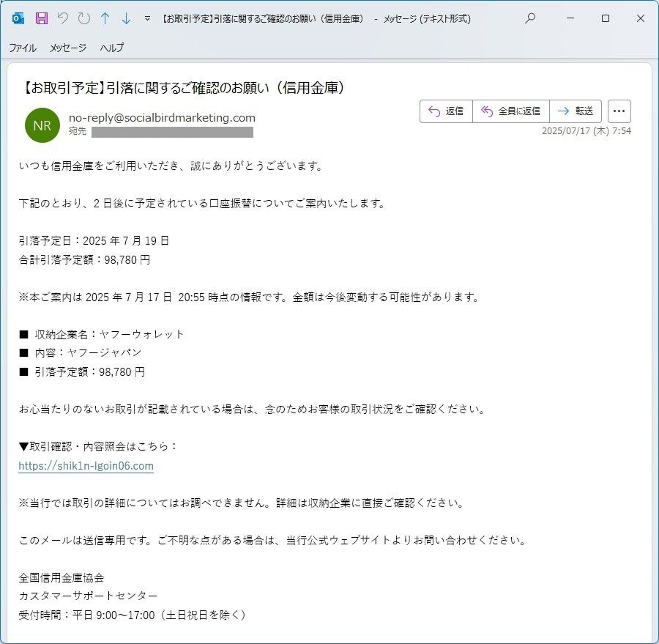Viewport: 659px width, 644px height.
Task: Click the line 引落予定日：2025年7月19日
Action: (94, 240)
